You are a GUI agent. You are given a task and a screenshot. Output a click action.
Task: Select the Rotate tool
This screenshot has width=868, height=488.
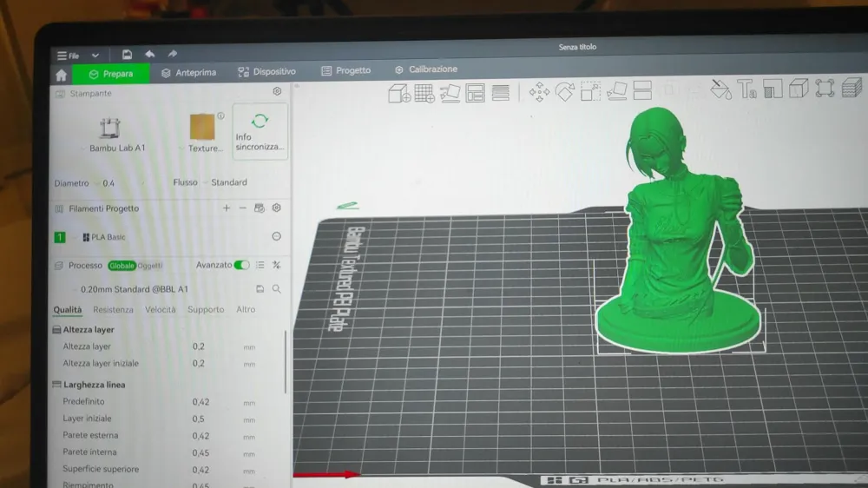565,91
